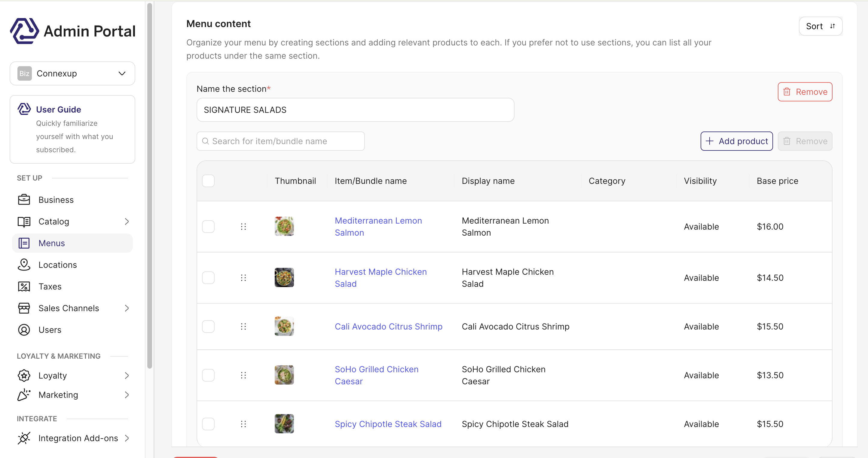Click drag handle for Spicy Chipotle Steak Salad
The width and height of the screenshot is (868, 458).
243,424
